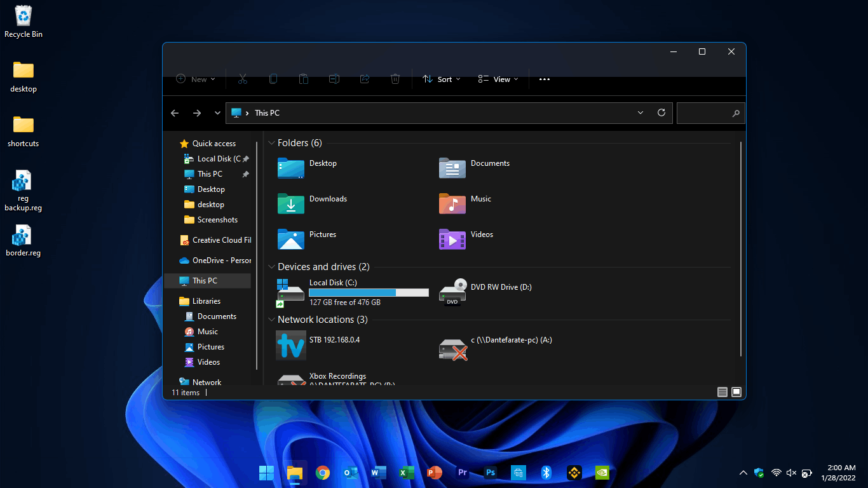Image resolution: width=868 pixels, height=488 pixels.
Task: Open Google Chrome from the taskbar
Action: click(x=323, y=473)
